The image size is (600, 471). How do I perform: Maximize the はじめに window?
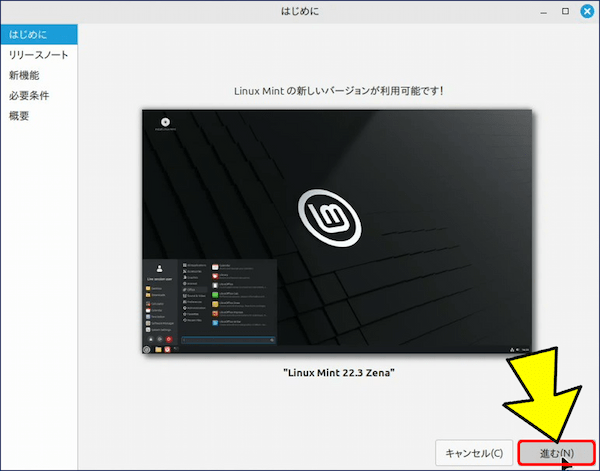click(565, 11)
